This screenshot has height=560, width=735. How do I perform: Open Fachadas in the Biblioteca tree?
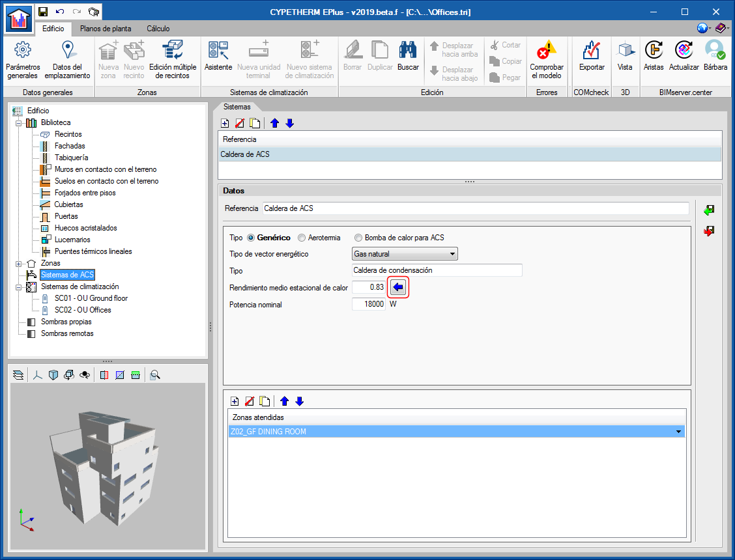70,146
